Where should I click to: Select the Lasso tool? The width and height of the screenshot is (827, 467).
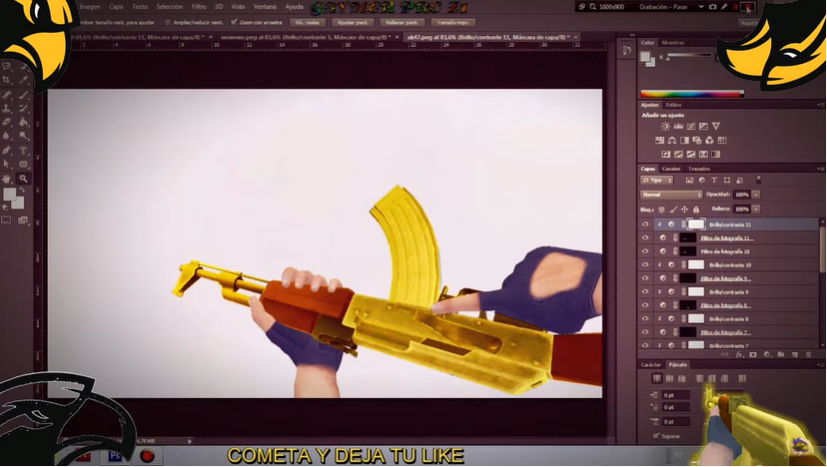(x=7, y=66)
